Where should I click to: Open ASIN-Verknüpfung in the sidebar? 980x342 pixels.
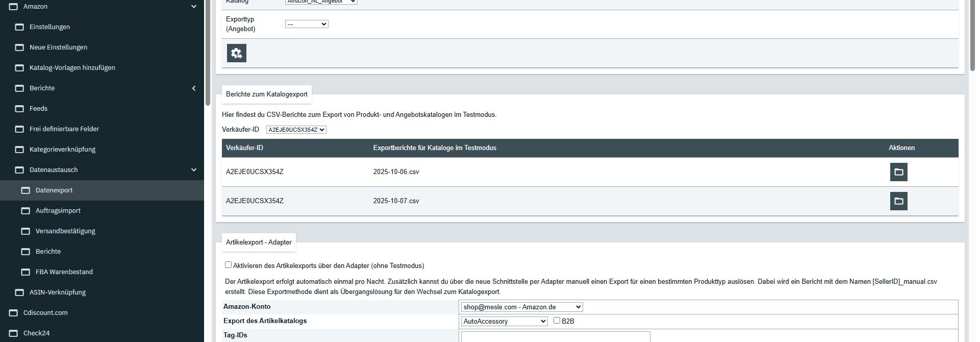(58, 292)
